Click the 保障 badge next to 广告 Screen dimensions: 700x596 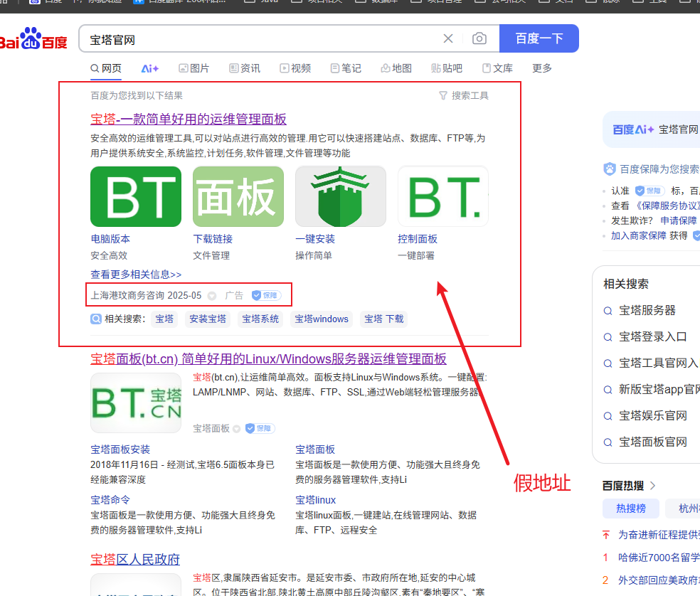(266, 295)
